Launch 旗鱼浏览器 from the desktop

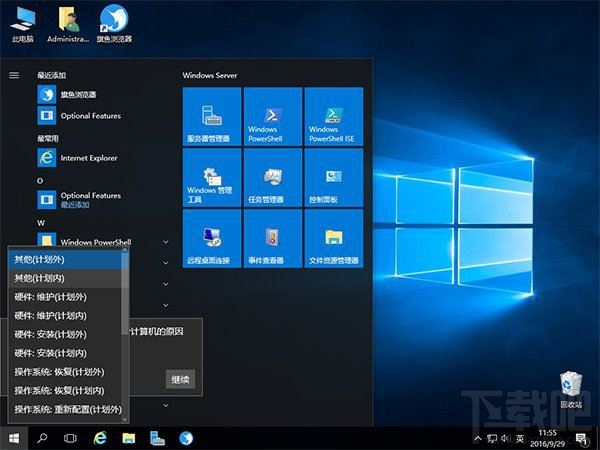pos(114,24)
